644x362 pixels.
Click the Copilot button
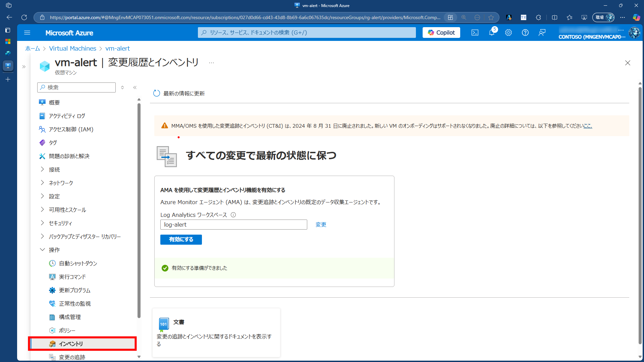pos(441,33)
